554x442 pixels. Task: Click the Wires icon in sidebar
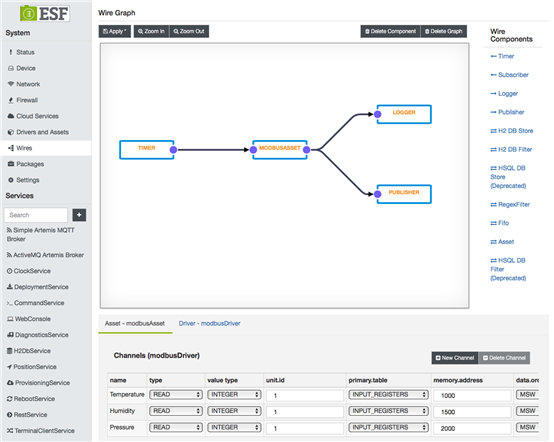click(x=11, y=148)
